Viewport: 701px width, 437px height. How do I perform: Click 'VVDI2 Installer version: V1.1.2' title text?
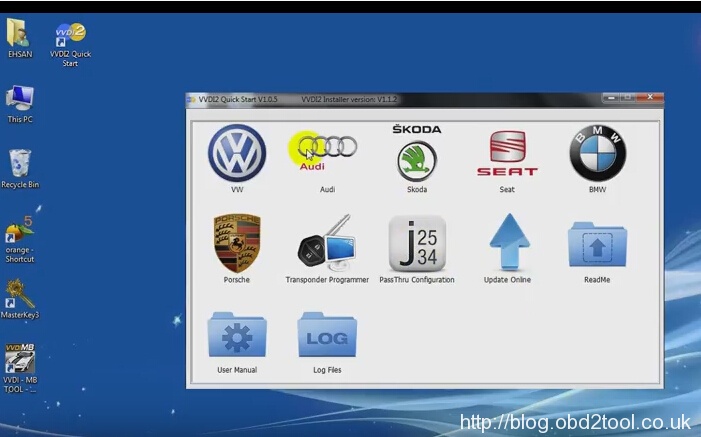pyautogui.click(x=349, y=99)
